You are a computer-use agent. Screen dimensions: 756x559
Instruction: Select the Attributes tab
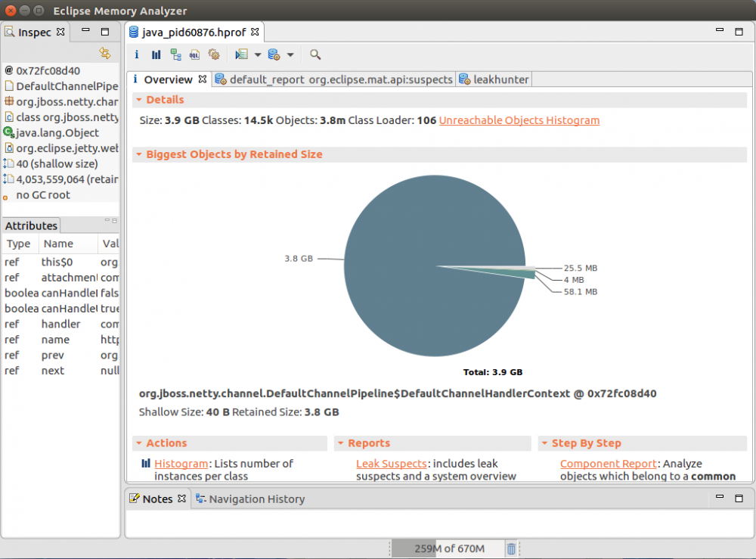pyautogui.click(x=31, y=225)
